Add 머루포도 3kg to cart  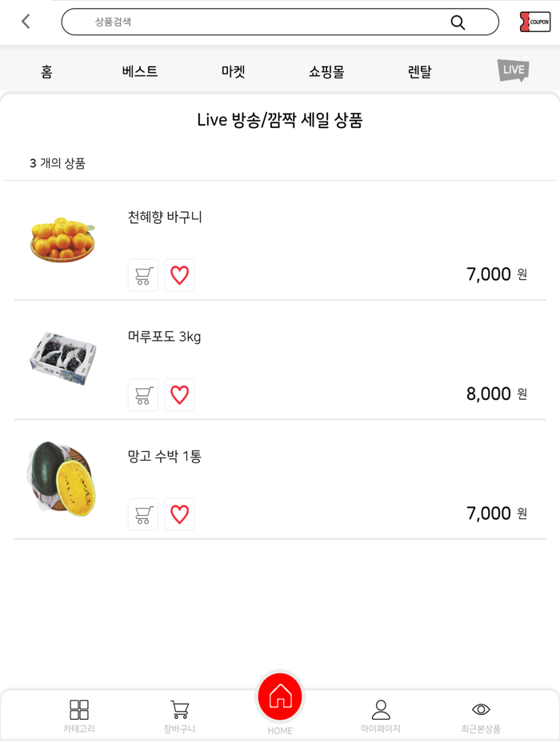142,394
